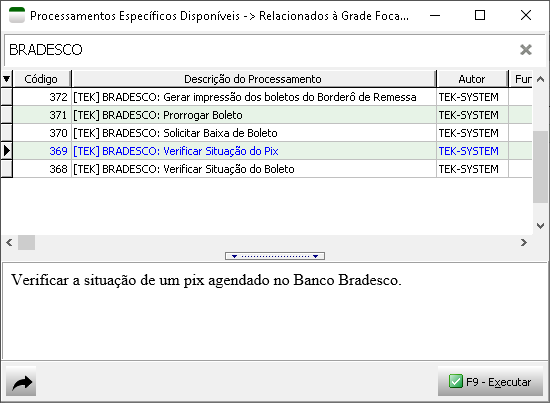This screenshot has height=403, width=550.
Task: Select row 372 Gerar impressão dos boletos
Action: [x=273, y=97]
